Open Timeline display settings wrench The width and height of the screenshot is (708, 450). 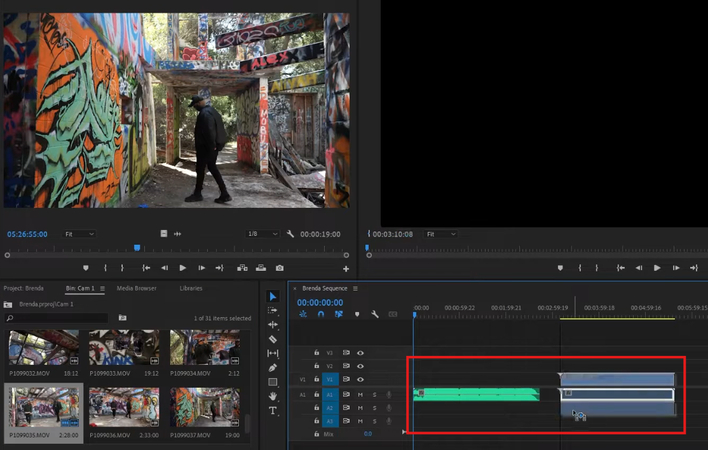click(375, 314)
